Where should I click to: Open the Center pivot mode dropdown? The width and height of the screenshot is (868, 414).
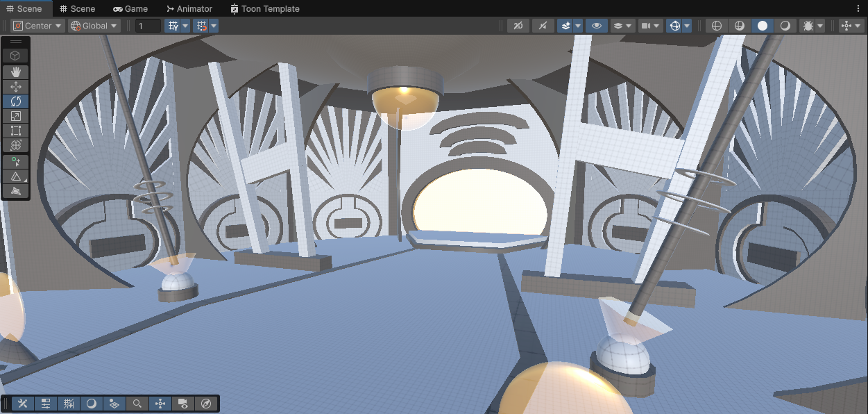click(38, 26)
